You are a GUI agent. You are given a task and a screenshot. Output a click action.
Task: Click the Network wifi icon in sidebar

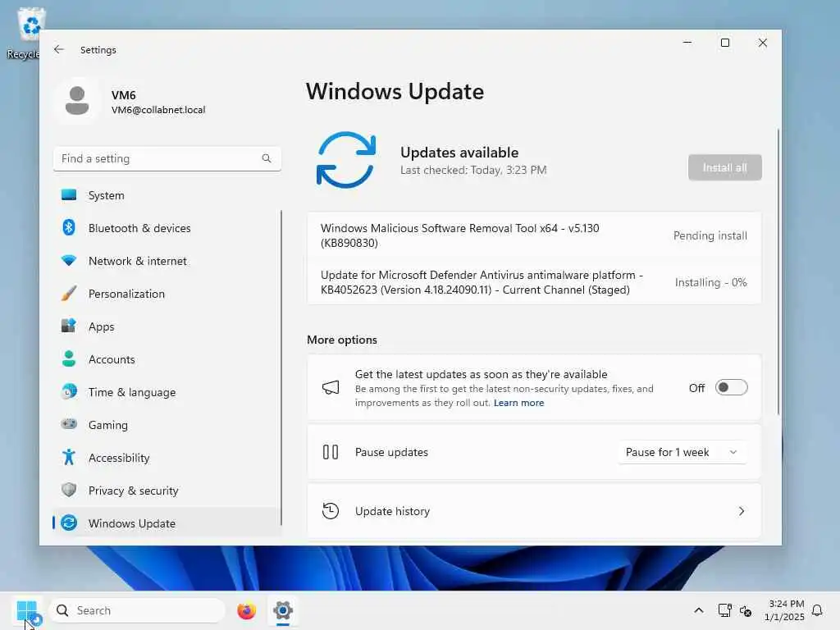[69, 261]
